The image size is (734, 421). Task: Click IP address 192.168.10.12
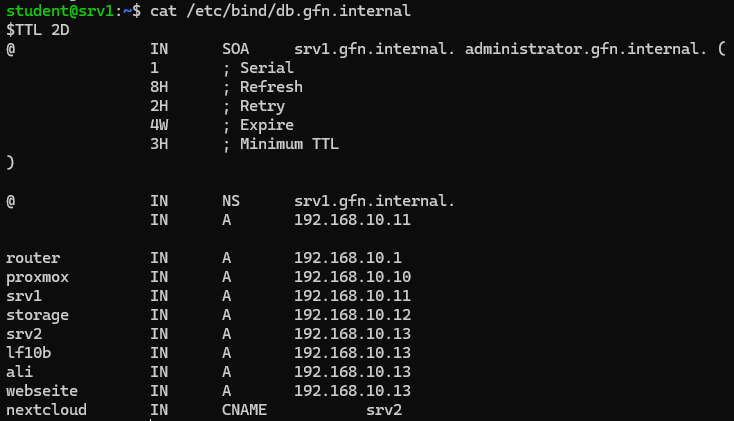[x=352, y=315]
